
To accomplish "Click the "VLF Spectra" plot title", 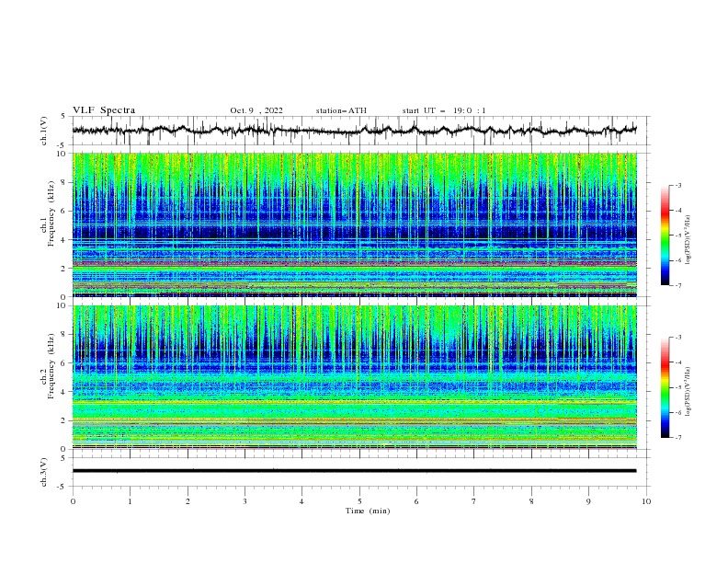I will tap(104, 110).
